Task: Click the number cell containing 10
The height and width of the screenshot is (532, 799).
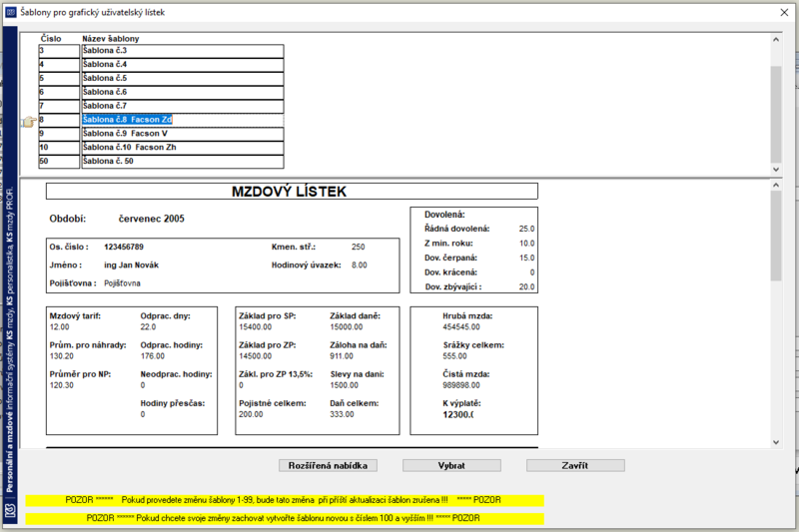Action: (59, 147)
